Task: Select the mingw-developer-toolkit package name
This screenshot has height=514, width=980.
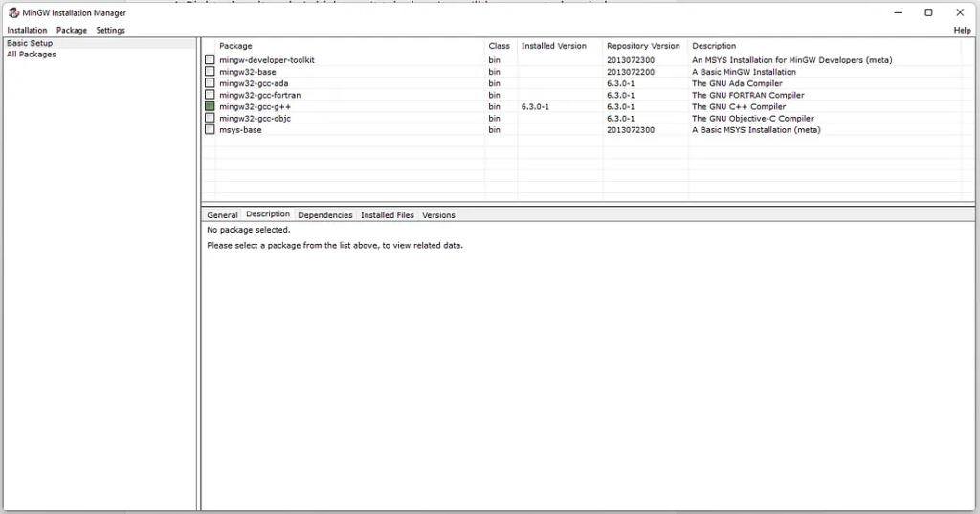Action: [267, 60]
